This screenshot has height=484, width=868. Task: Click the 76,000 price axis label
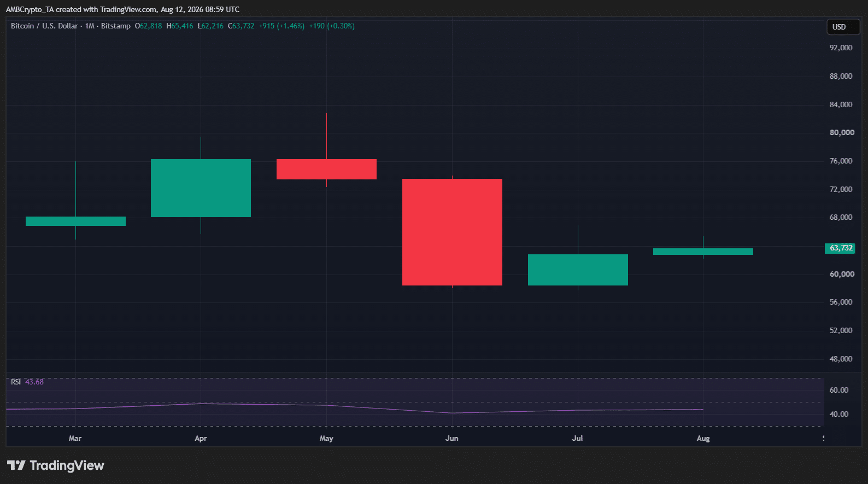[x=841, y=161]
